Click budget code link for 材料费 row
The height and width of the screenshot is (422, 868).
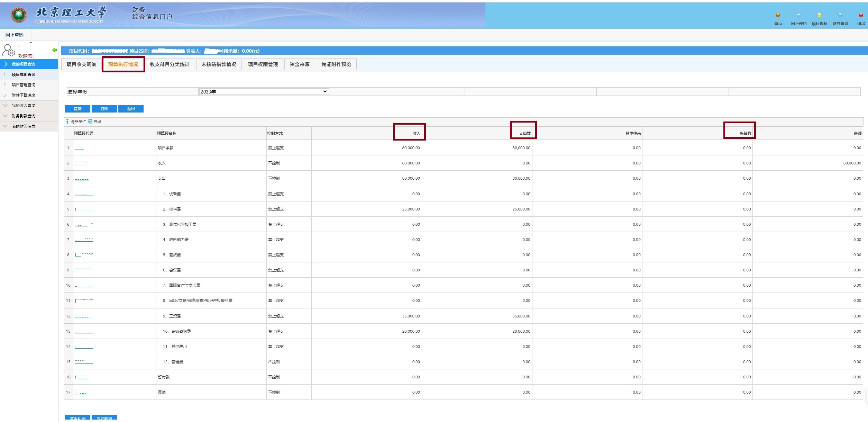pyautogui.click(x=84, y=209)
